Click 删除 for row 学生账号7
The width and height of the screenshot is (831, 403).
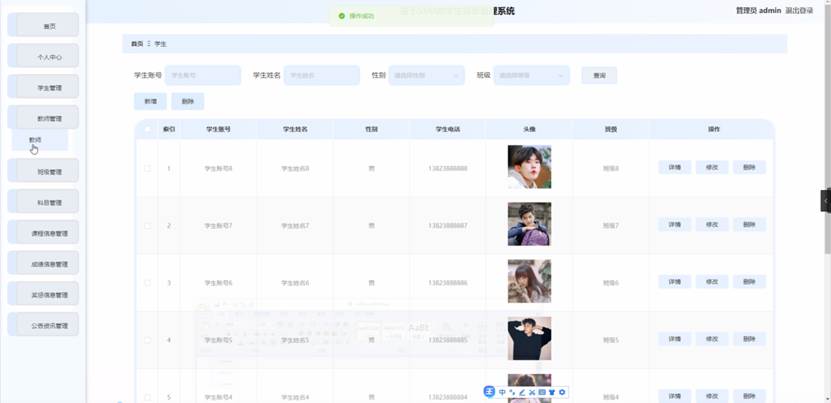coord(749,225)
